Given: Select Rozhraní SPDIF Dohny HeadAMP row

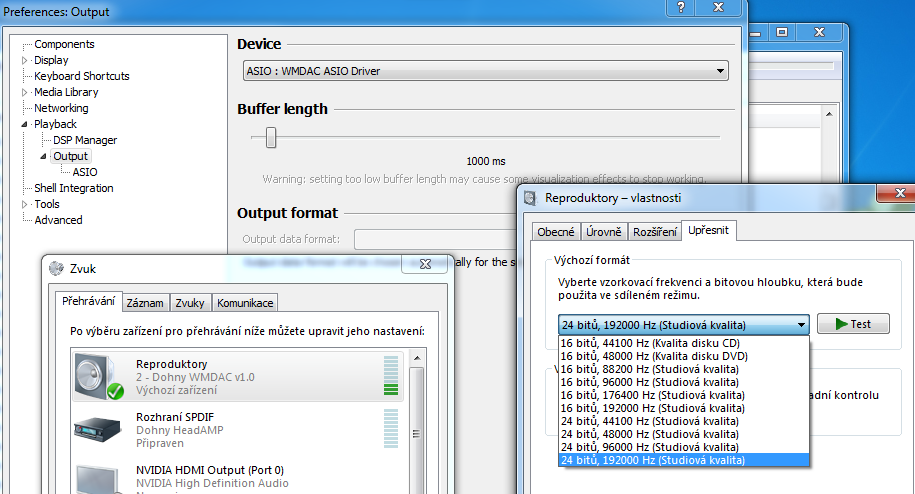Looking at the screenshot, I should coord(238,429).
